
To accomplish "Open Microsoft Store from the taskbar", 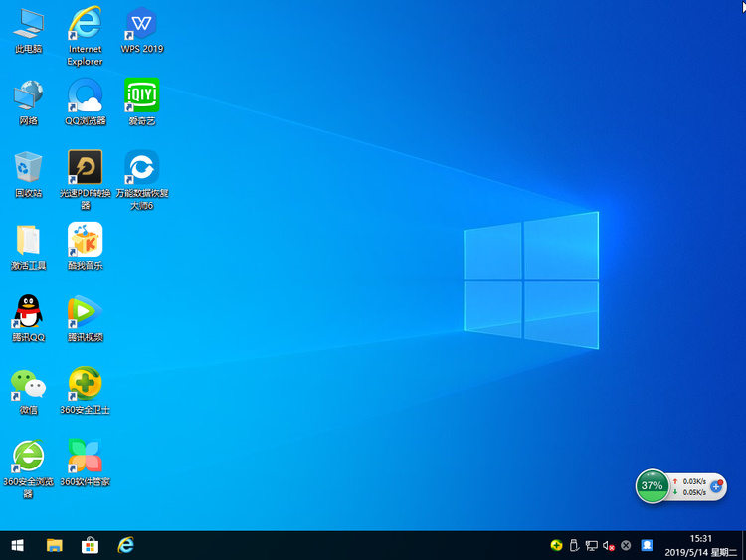I will point(90,545).
